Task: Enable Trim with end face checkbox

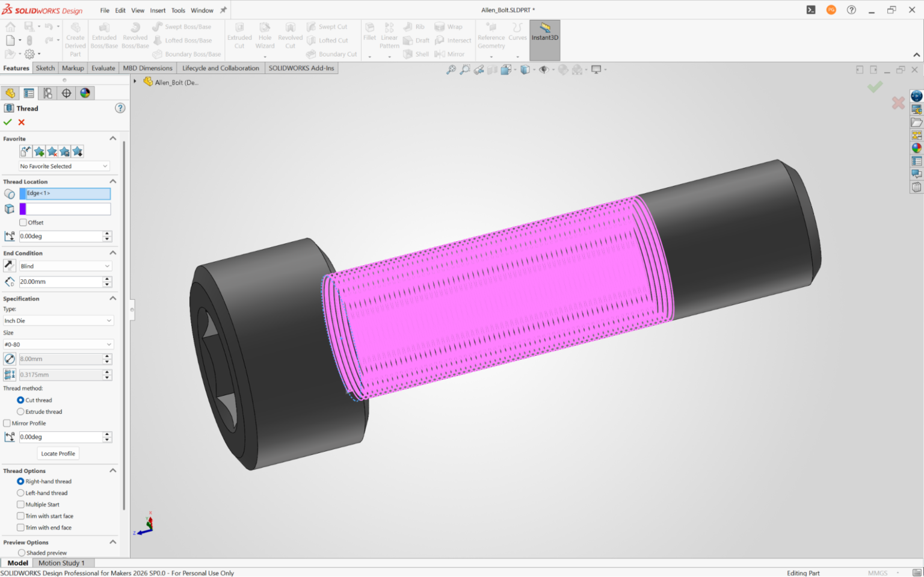Action: pyautogui.click(x=20, y=527)
